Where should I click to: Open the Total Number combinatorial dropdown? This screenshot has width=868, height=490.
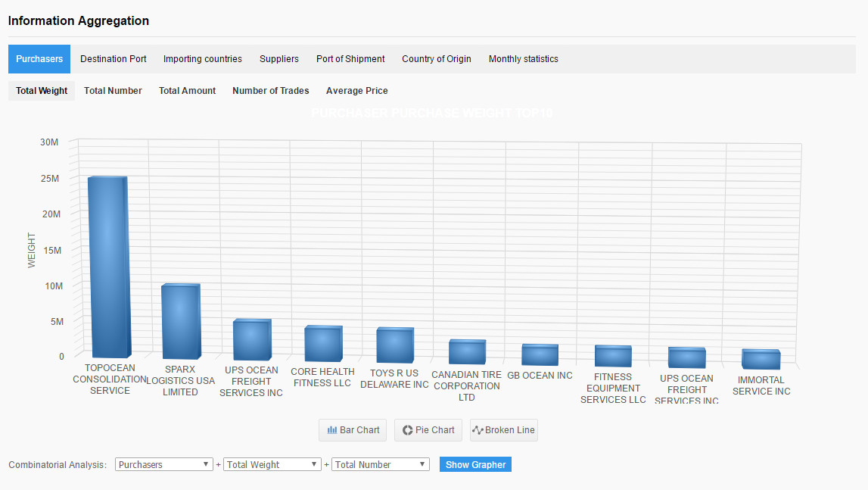[381, 464]
